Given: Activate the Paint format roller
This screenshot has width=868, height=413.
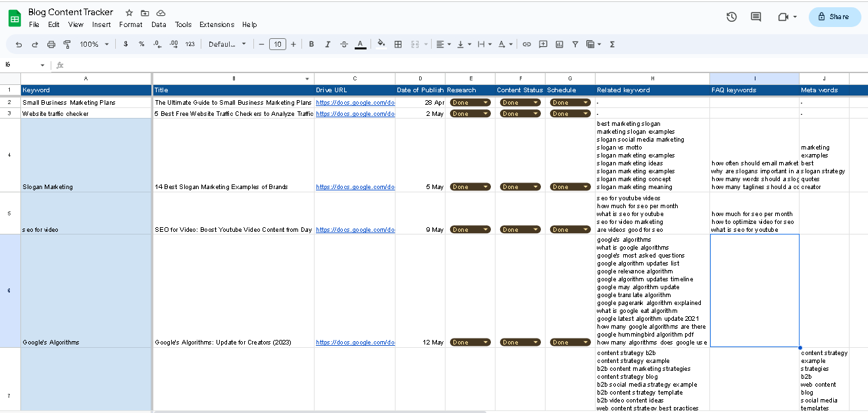Looking at the screenshot, I should 67,44.
